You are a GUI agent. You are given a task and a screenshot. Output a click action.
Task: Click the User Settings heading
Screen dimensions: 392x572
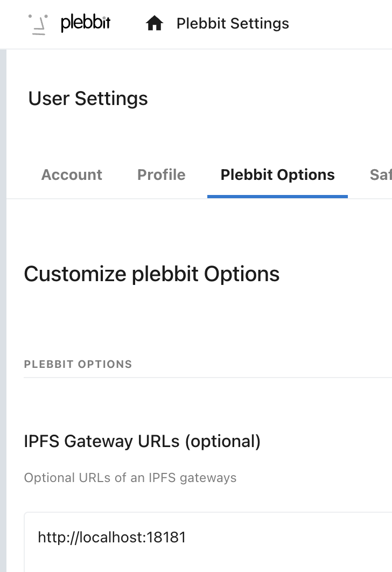[x=88, y=99]
